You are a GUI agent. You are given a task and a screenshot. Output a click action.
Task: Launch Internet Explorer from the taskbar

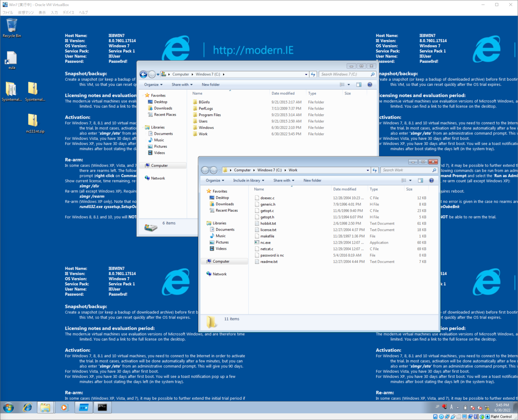tap(28, 407)
